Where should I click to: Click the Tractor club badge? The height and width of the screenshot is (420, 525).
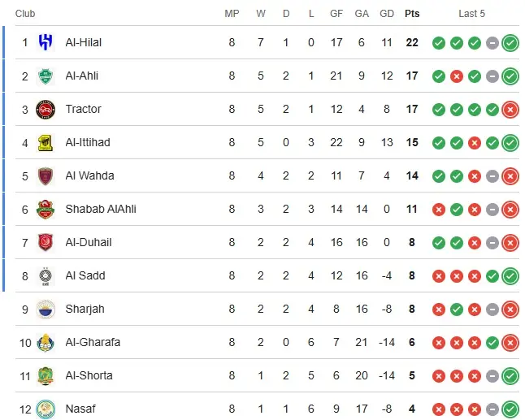pos(46,109)
